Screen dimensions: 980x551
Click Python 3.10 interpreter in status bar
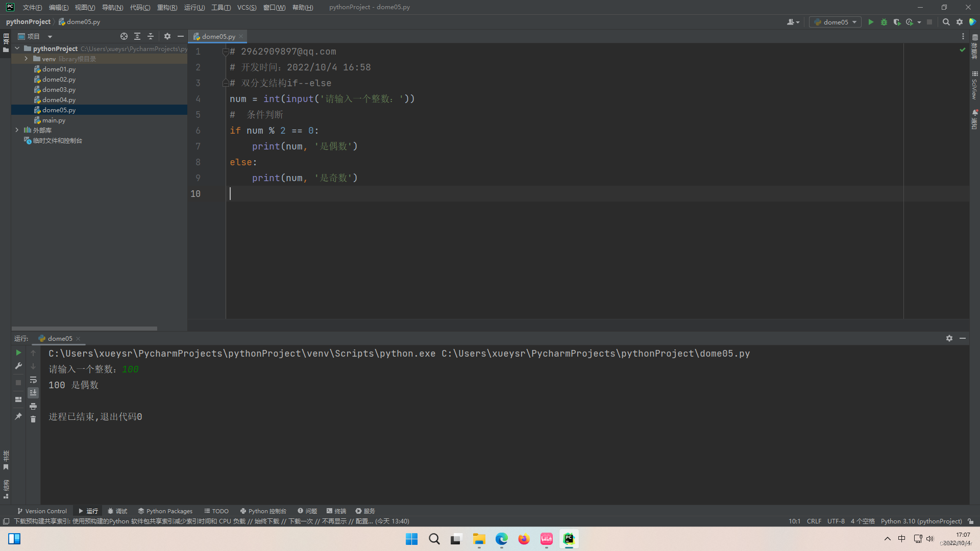click(921, 521)
